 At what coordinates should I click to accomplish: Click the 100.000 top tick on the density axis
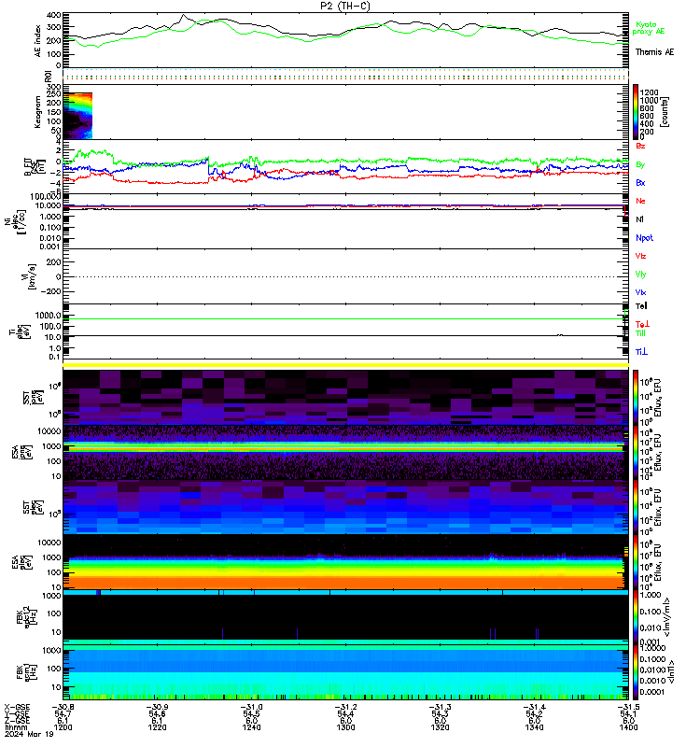pos(45,197)
